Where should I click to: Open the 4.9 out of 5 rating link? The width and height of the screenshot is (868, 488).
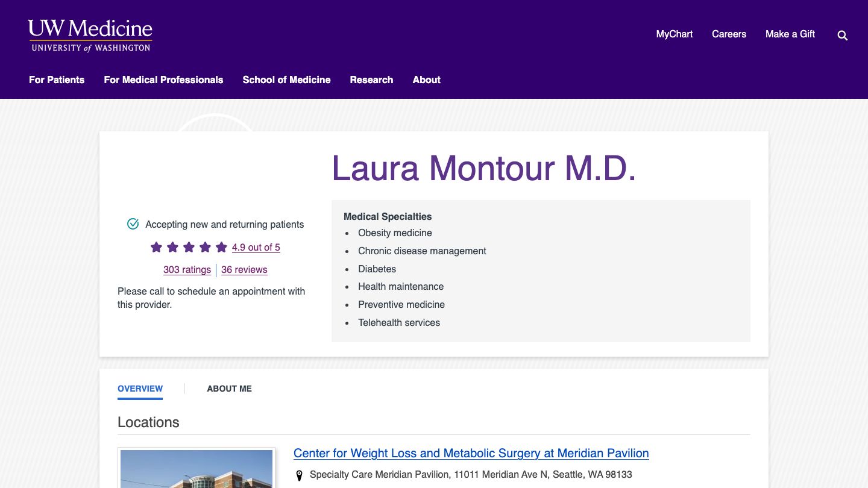(x=256, y=247)
